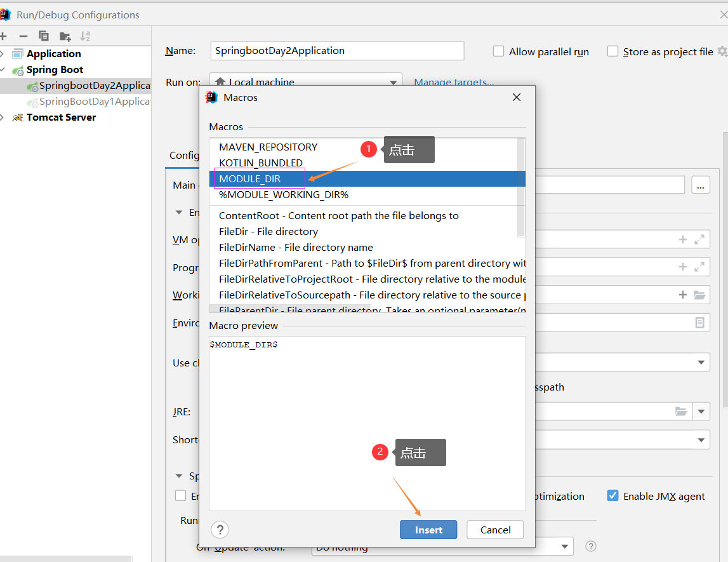This screenshot has width=728, height=562.
Task: Click the Application node icon in tree
Action: [17, 54]
